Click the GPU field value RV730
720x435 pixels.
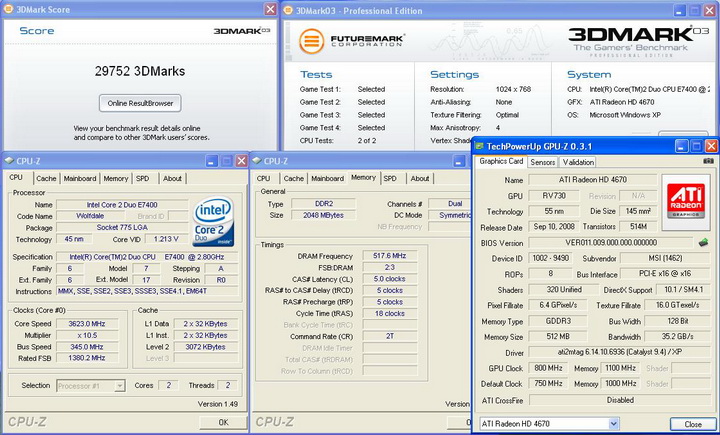tap(554, 196)
